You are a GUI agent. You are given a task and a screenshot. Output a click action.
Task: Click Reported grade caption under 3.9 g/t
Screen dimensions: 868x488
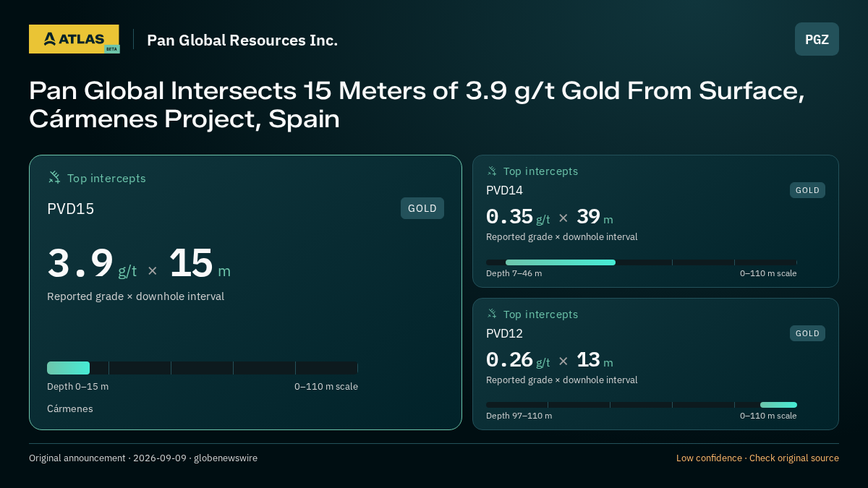click(135, 296)
